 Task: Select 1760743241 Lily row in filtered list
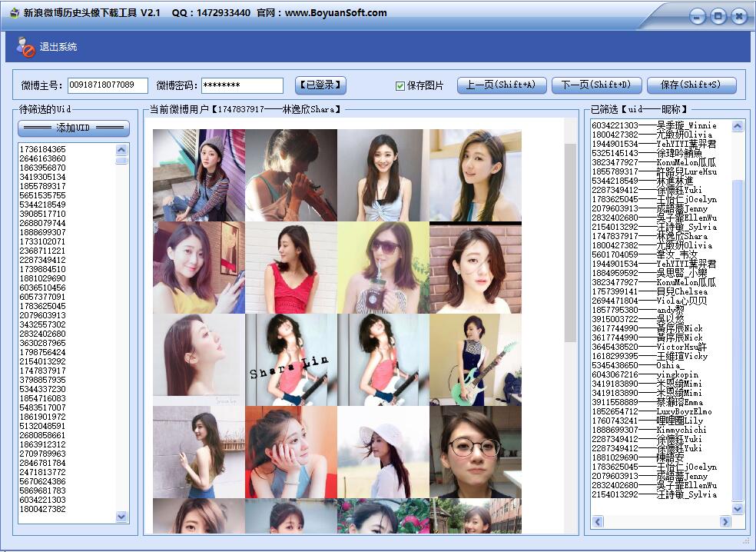point(648,421)
